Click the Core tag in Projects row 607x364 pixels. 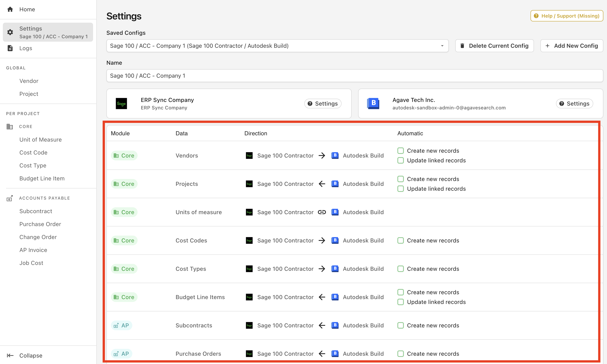pos(124,184)
